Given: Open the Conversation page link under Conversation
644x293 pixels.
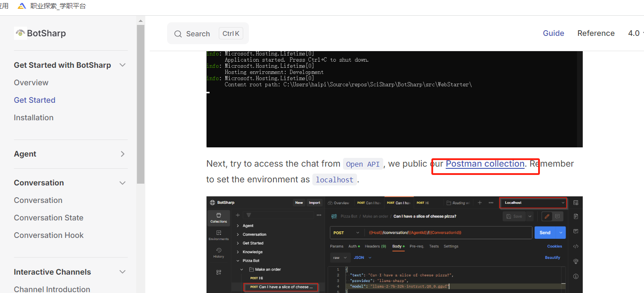Looking at the screenshot, I should pyautogui.click(x=38, y=200).
